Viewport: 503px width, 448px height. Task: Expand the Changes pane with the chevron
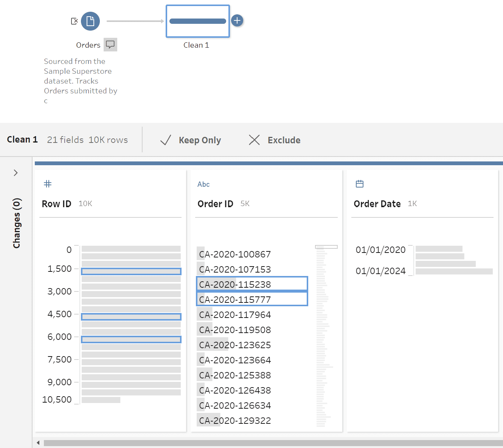pos(16,173)
